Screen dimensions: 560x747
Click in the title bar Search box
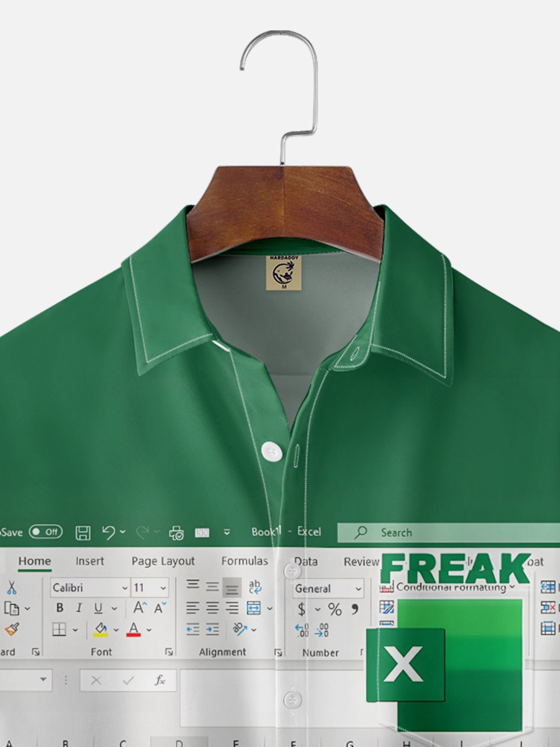pyautogui.click(x=448, y=533)
